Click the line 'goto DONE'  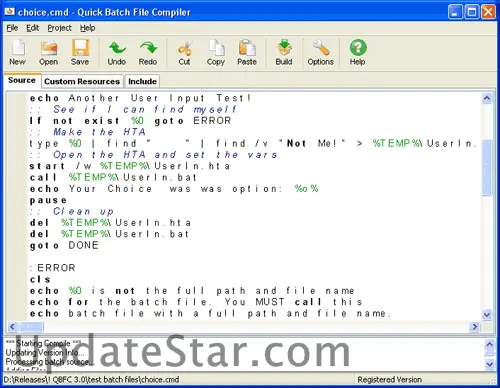[64, 246]
